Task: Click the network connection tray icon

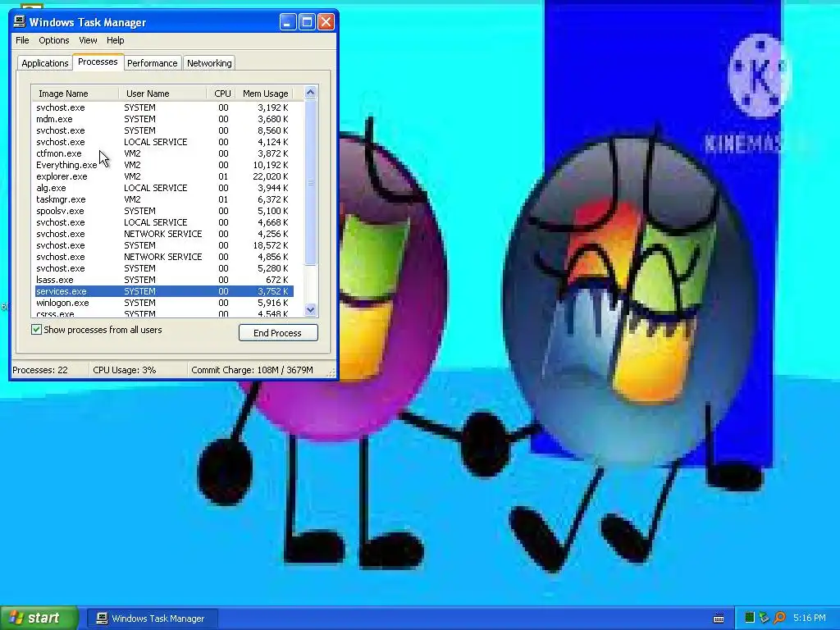Action: (x=764, y=618)
